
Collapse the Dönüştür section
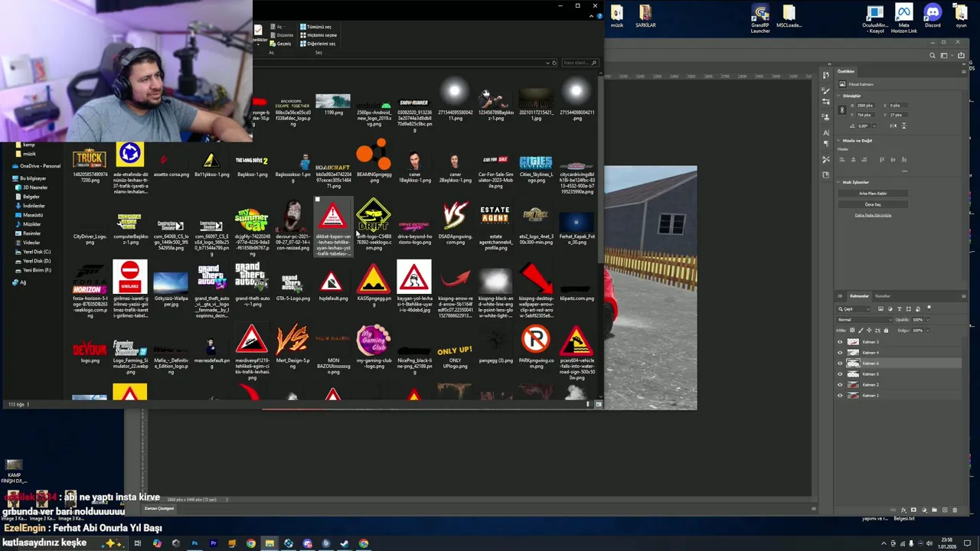(x=838, y=96)
